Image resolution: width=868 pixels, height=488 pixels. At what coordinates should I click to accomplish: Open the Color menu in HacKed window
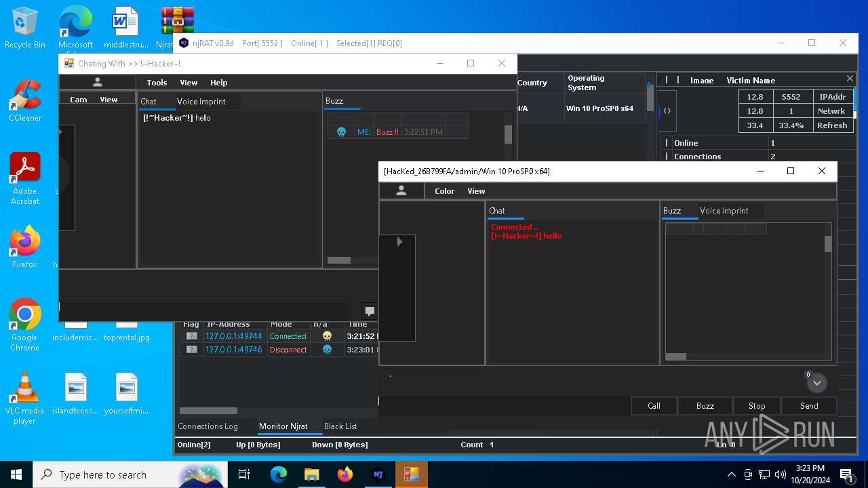[444, 191]
